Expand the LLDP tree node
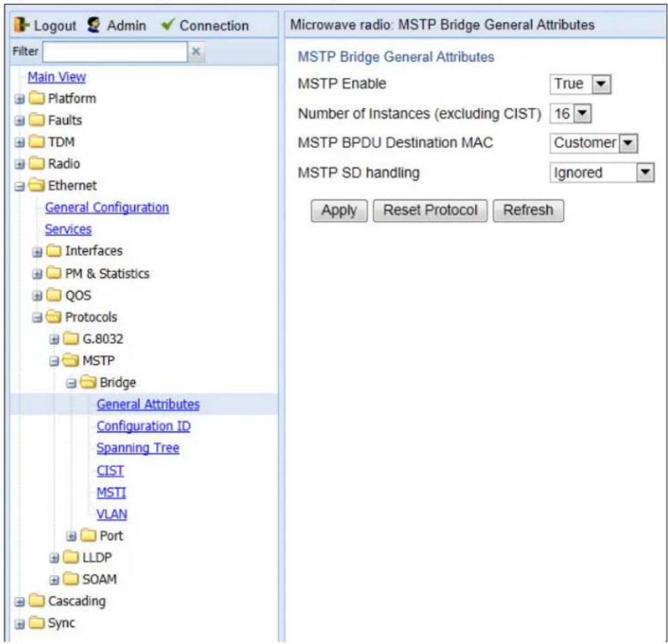Screen dimensions: 668x644 pos(54,558)
